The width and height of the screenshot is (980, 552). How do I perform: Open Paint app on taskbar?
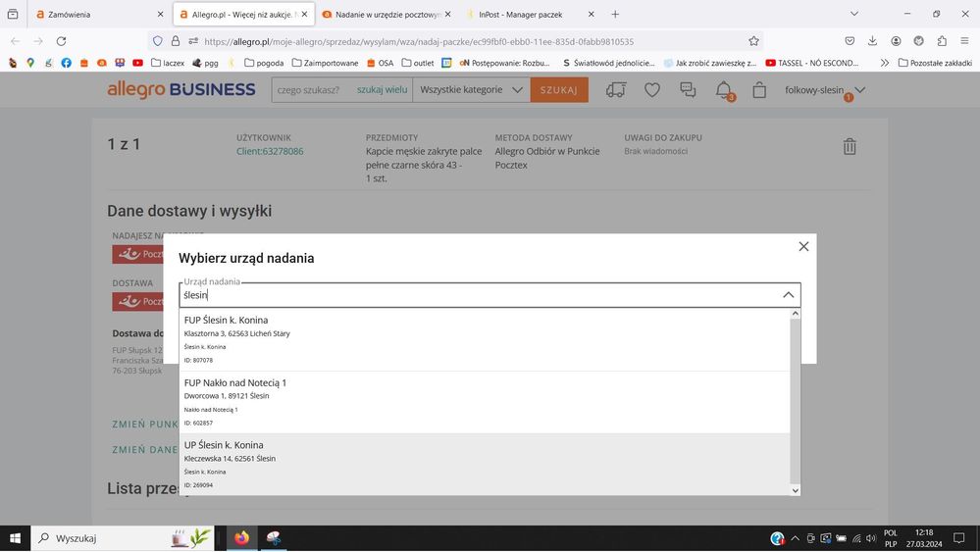click(x=274, y=538)
